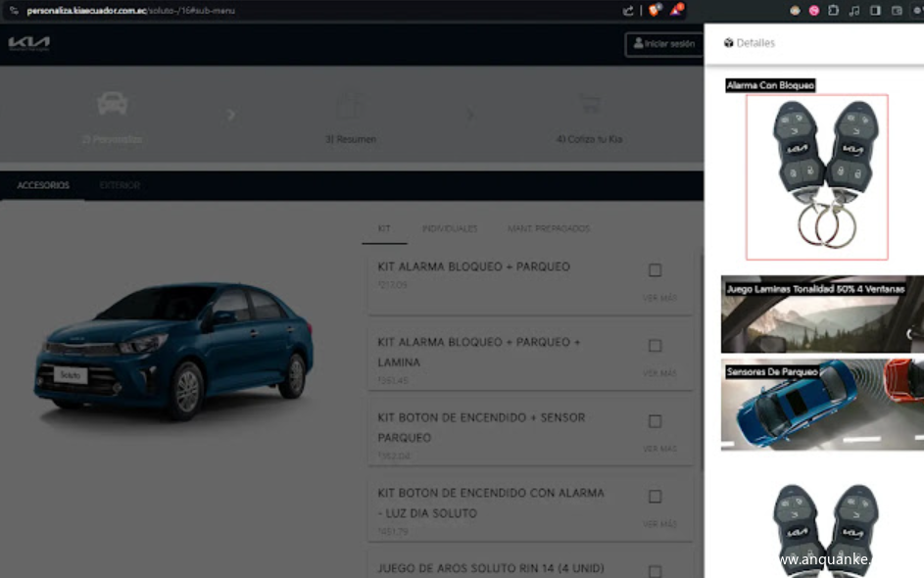Click the Kia logo in header
Viewport: 924px width, 578px height.
pyautogui.click(x=28, y=43)
